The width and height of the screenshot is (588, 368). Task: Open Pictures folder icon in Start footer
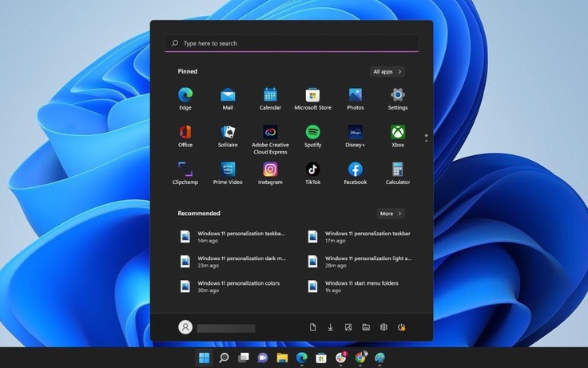pyautogui.click(x=348, y=327)
